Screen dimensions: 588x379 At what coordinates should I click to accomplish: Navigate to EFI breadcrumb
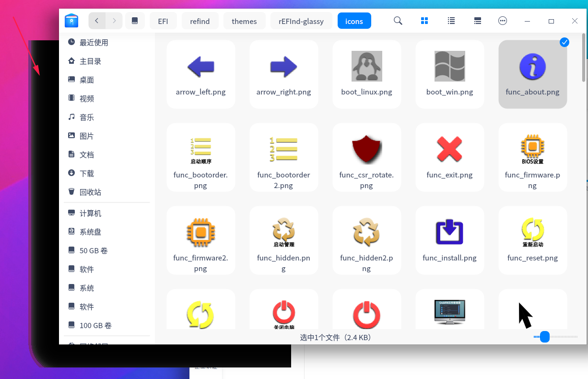tap(163, 21)
